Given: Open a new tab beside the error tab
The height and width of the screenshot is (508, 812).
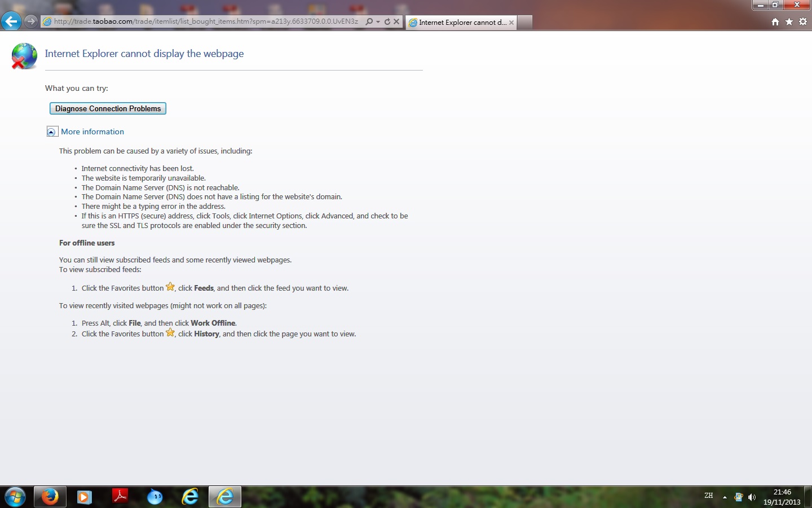Looking at the screenshot, I should [525, 23].
